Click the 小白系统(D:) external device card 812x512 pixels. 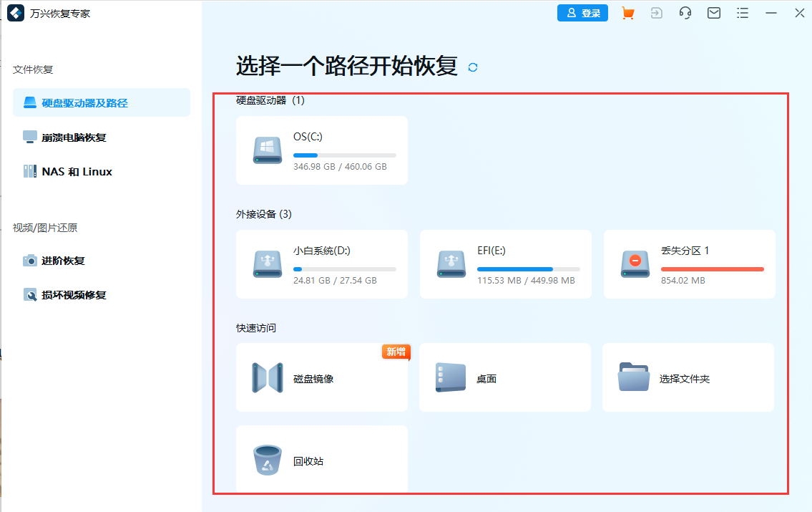pyautogui.click(x=321, y=264)
